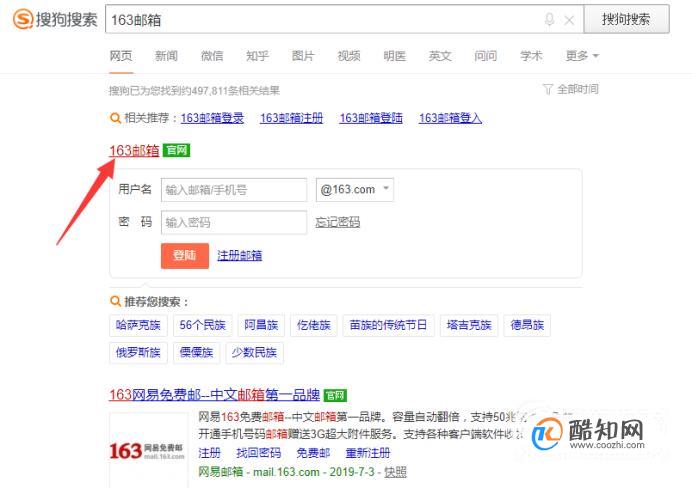Select the 苗族的传统节日 suggestion tag
Screen dimensions: 692x488
388,326
